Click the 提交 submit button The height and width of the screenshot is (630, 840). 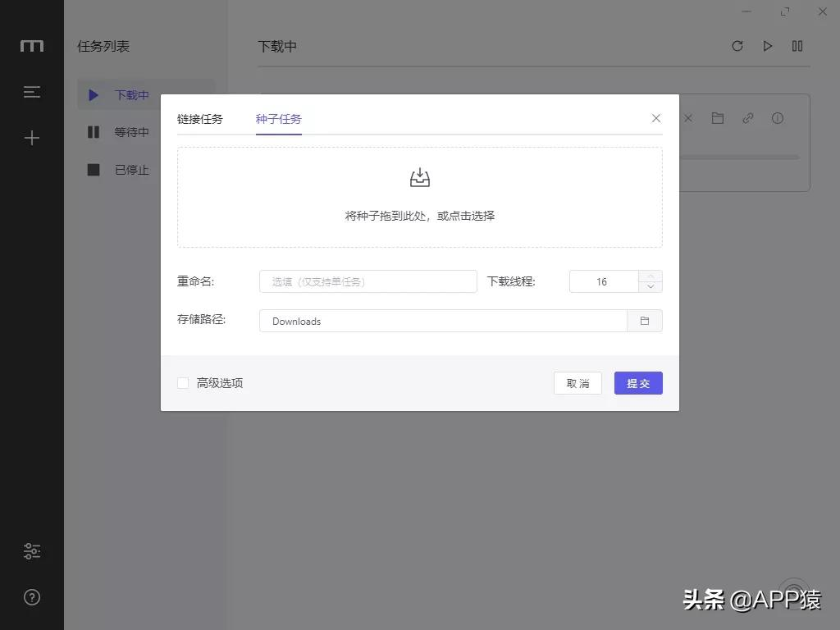(638, 382)
